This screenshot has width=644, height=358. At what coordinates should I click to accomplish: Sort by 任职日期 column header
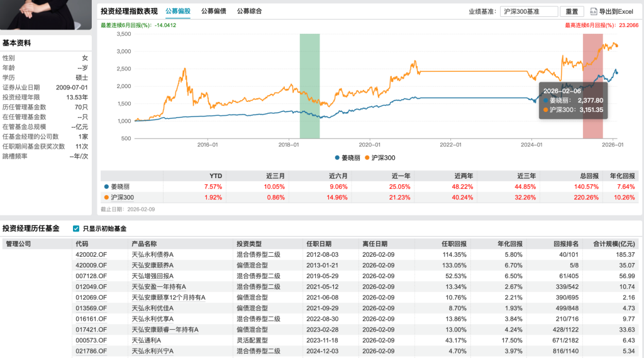[x=319, y=243]
